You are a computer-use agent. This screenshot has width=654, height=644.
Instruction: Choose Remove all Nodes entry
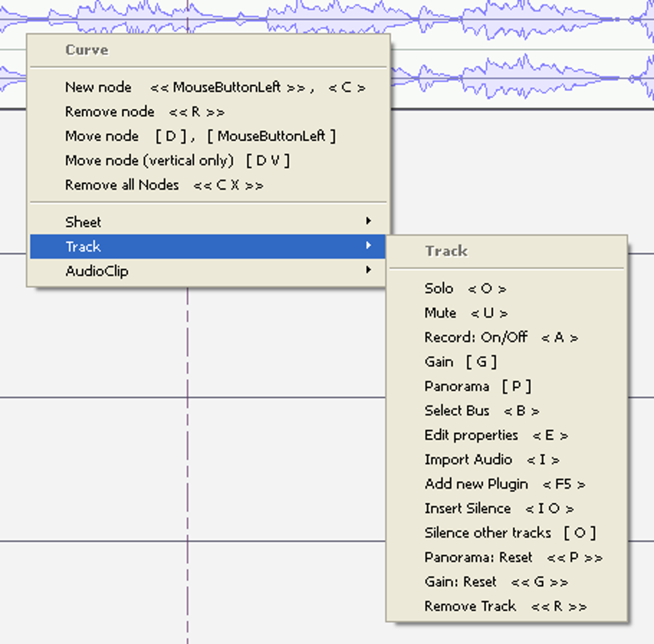208,185
